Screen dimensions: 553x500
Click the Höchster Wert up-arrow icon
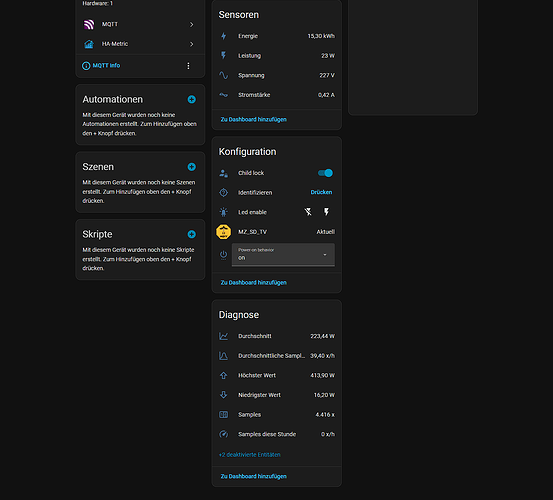coord(224,376)
